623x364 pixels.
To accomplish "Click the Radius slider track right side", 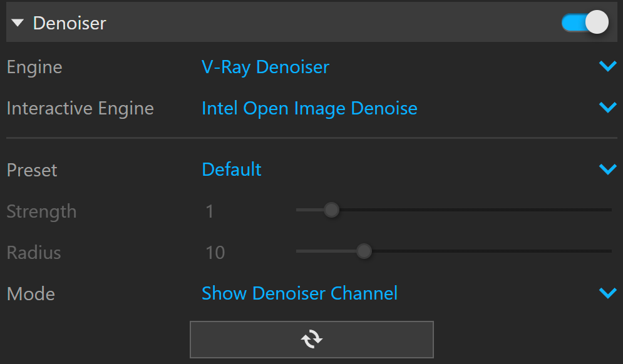I will 492,251.
